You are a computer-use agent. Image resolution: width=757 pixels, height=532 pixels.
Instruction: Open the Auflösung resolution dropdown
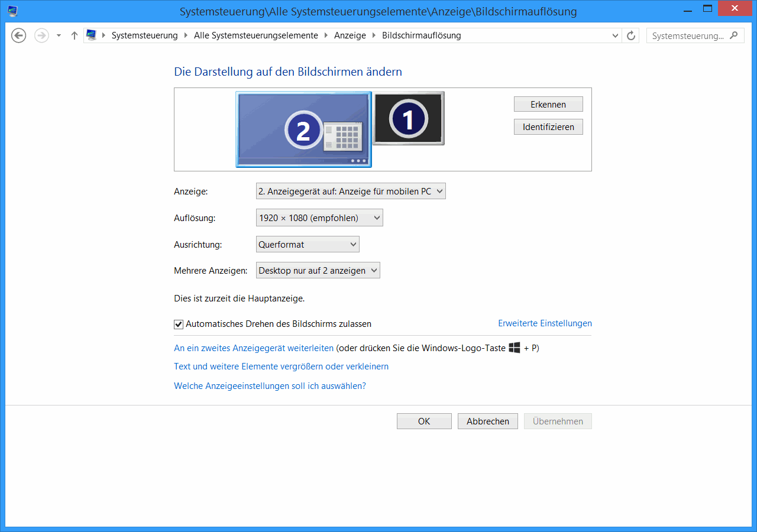coord(319,218)
